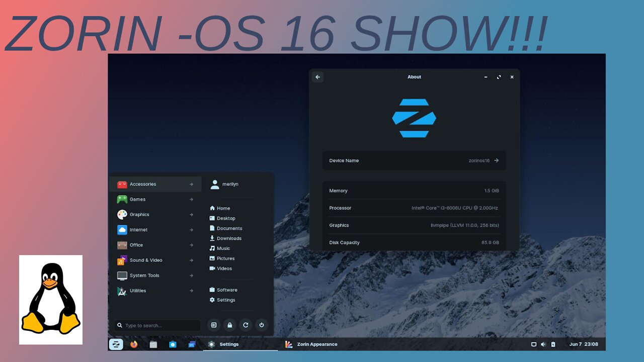Open the Downloads folder from the menu
The height and width of the screenshot is (362, 644).
point(225,238)
